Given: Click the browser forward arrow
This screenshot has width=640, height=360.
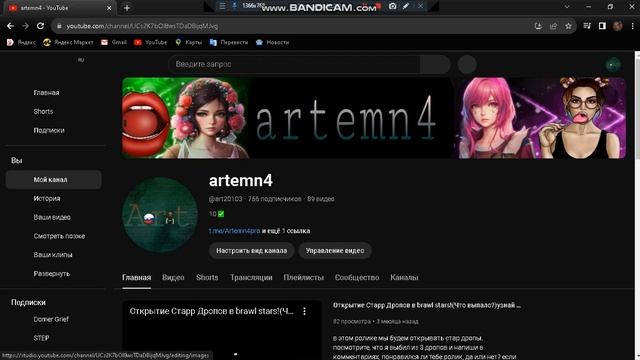Looking at the screenshot, I should [25, 26].
